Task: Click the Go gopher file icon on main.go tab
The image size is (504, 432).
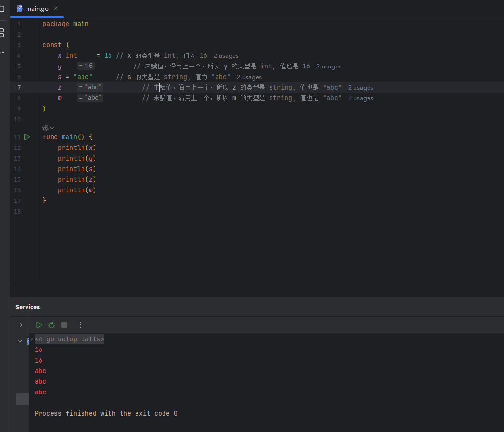Action: (20, 8)
